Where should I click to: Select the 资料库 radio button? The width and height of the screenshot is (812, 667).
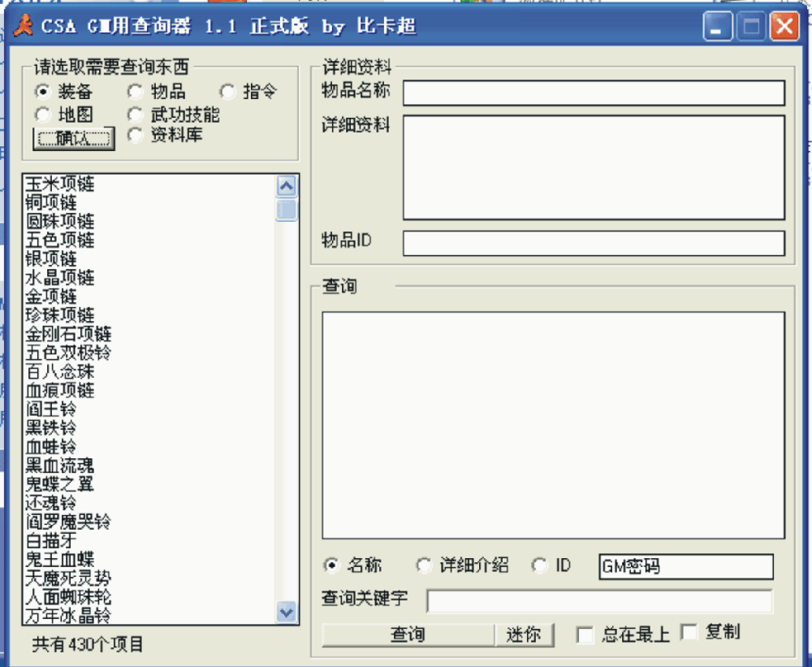(135, 135)
